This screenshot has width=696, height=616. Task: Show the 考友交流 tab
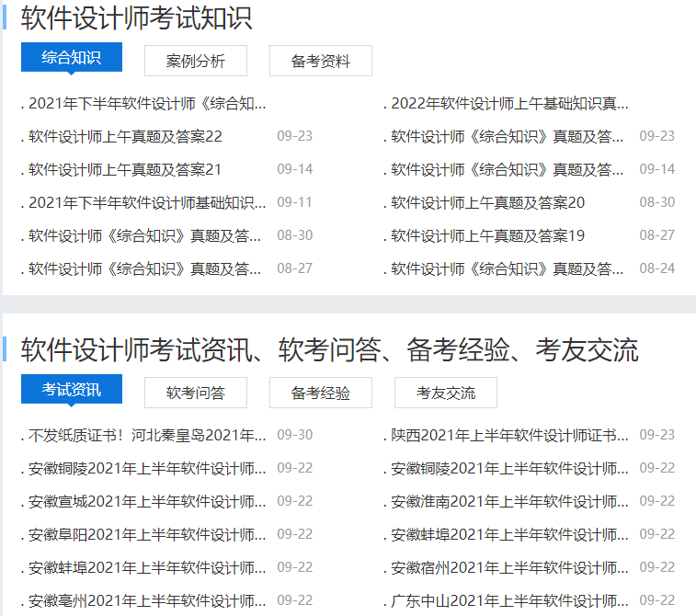[x=446, y=394]
